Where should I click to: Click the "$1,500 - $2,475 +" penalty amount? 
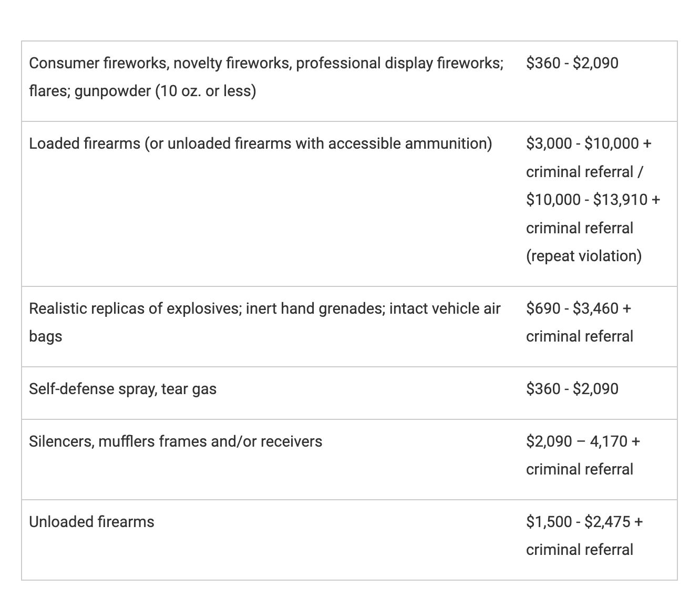[584, 522]
